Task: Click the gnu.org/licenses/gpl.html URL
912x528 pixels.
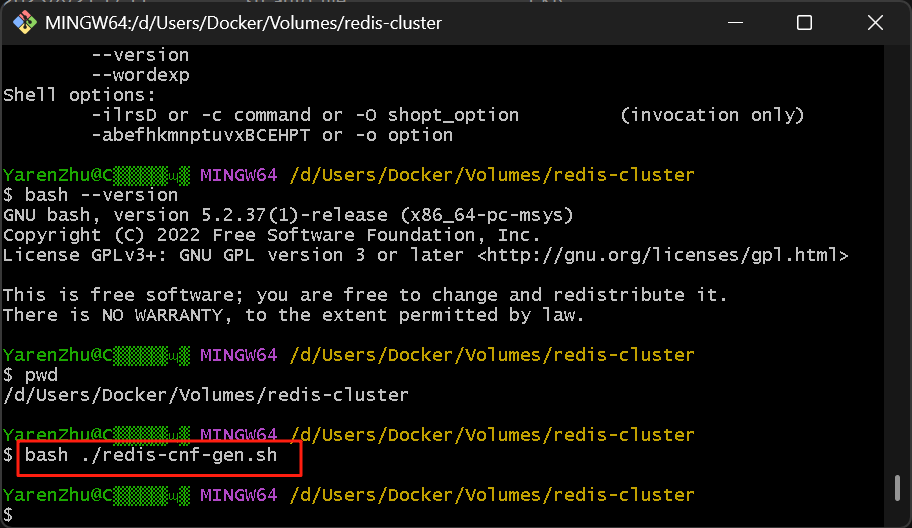Action: click(x=662, y=255)
